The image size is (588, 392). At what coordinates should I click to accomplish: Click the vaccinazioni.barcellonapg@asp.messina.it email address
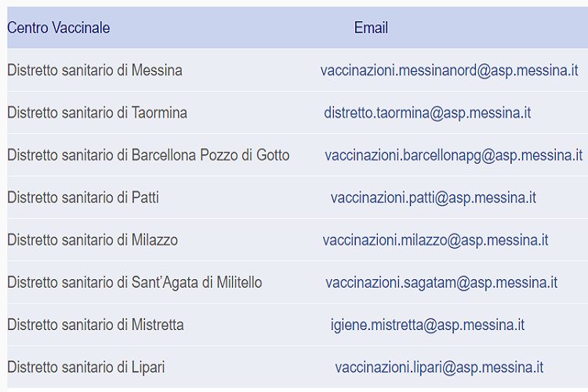click(x=453, y=155)
